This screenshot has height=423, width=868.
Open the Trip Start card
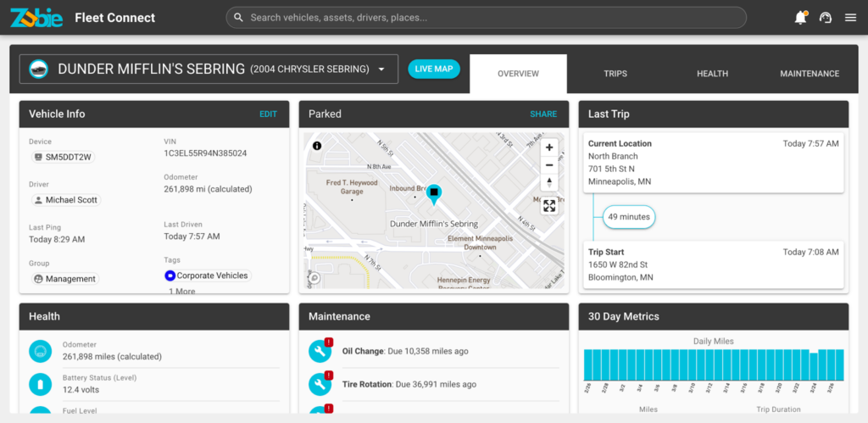point(713,264)
